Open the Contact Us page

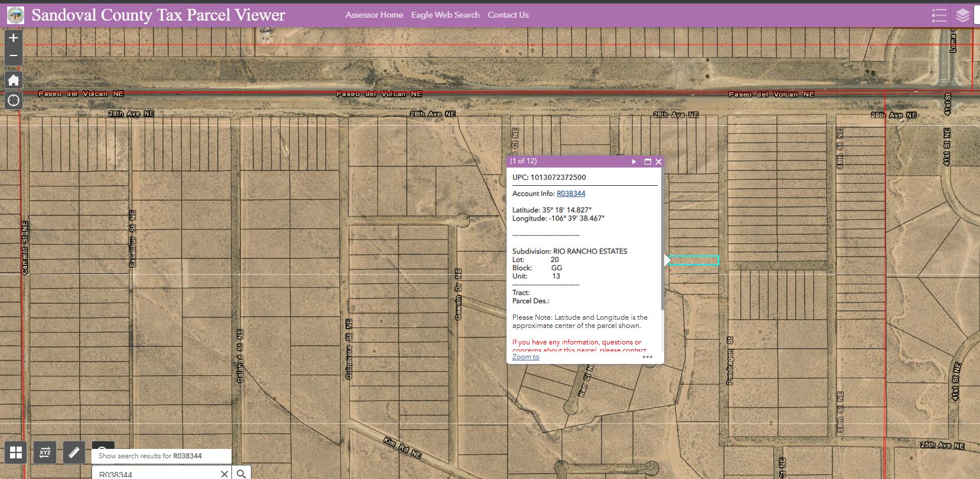click(508, 15)
